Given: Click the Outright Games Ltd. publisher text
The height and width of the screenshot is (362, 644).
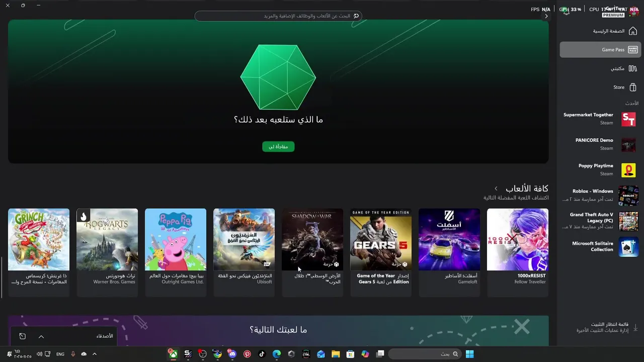Looking at the screenshot, I should coord(183,282).
